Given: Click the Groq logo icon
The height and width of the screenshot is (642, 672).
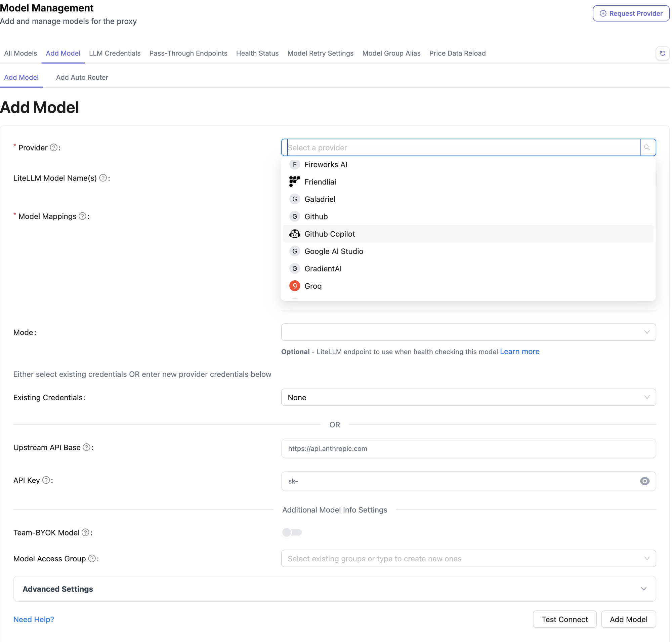Looking at the screenshot, I should pos(295,286).
